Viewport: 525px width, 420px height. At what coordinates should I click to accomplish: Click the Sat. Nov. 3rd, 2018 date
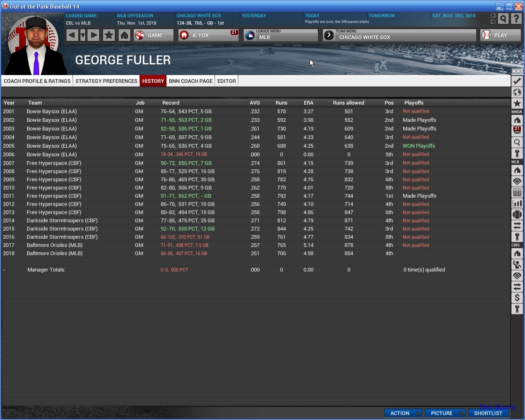coord(454,16)
